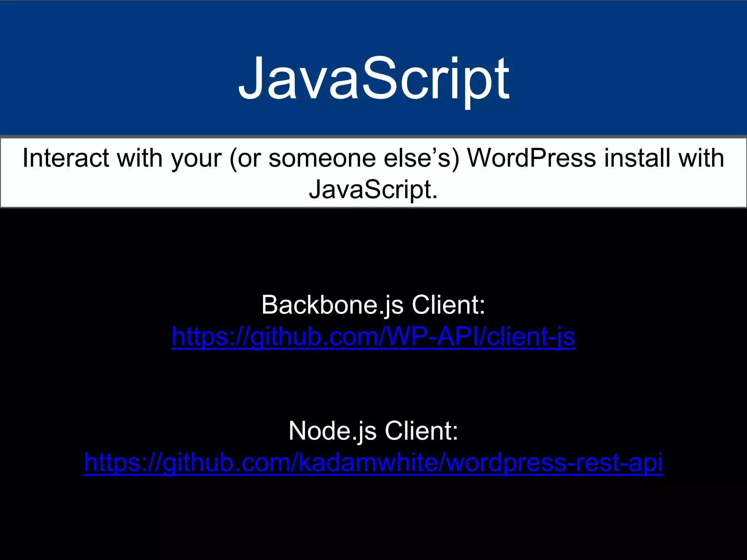Click the 'Backbone.js Client:' label

tap(373, 305)
